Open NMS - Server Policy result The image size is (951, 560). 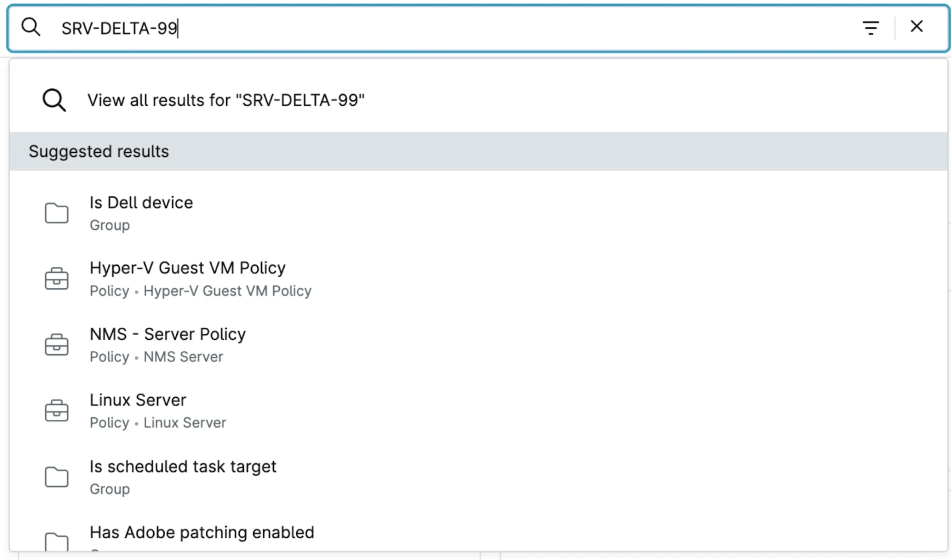[x=478, y=345]
